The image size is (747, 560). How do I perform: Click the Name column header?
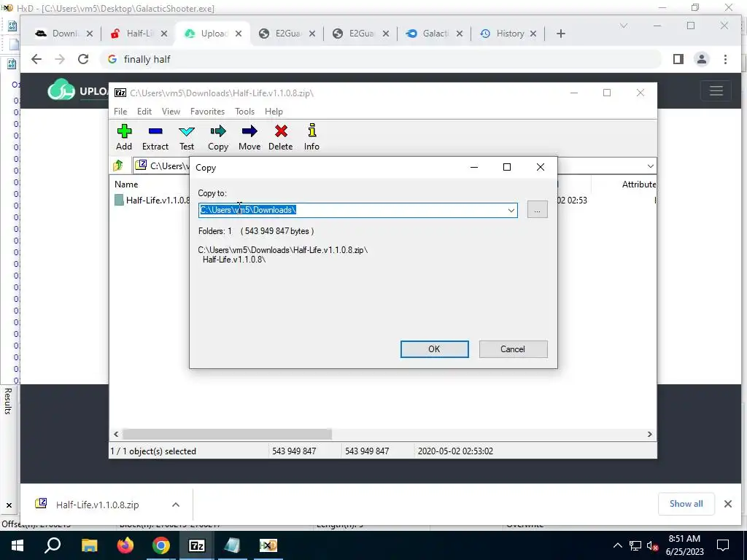(x=126, y=184)
